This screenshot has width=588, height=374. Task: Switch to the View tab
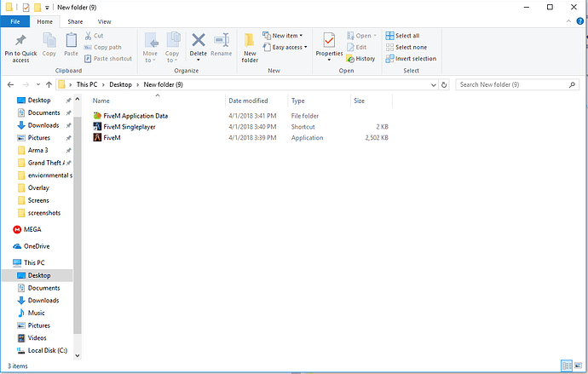tap(104, 22)
